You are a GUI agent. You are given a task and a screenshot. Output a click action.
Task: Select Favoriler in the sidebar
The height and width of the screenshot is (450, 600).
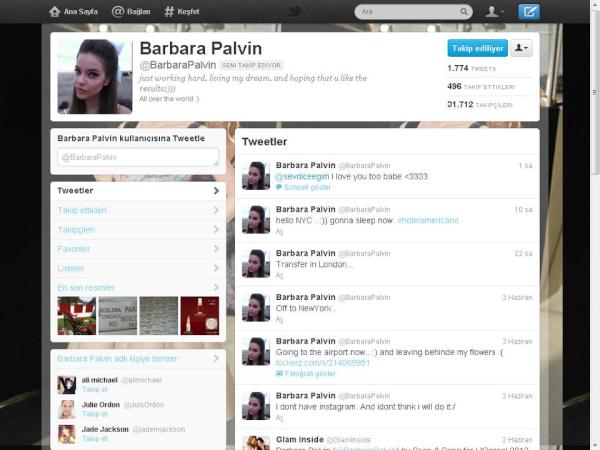[x=138, y=249]
